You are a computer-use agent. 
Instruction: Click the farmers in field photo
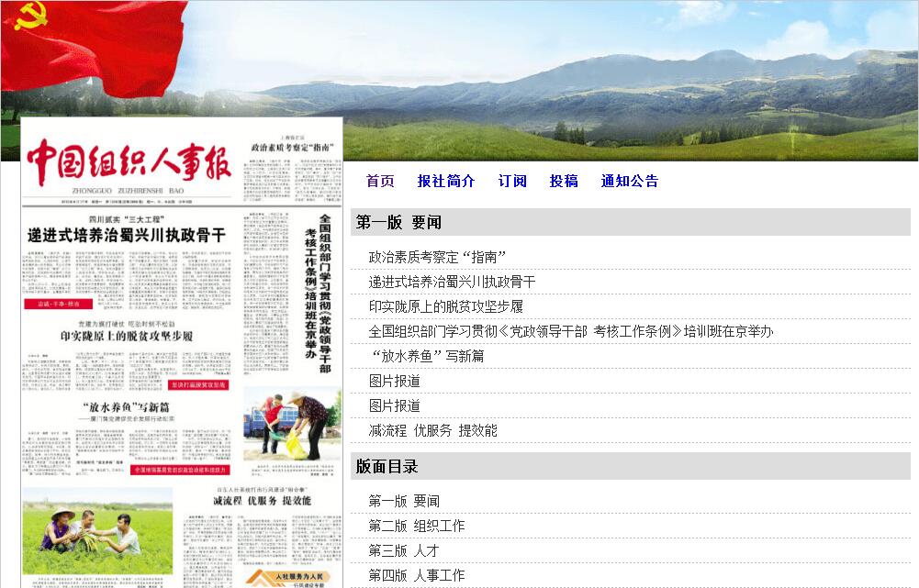(97, 530)
